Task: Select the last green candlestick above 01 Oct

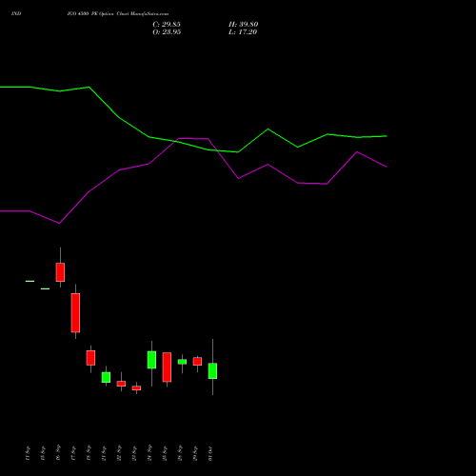Action: pyautogui.click(x=212, y=370)
